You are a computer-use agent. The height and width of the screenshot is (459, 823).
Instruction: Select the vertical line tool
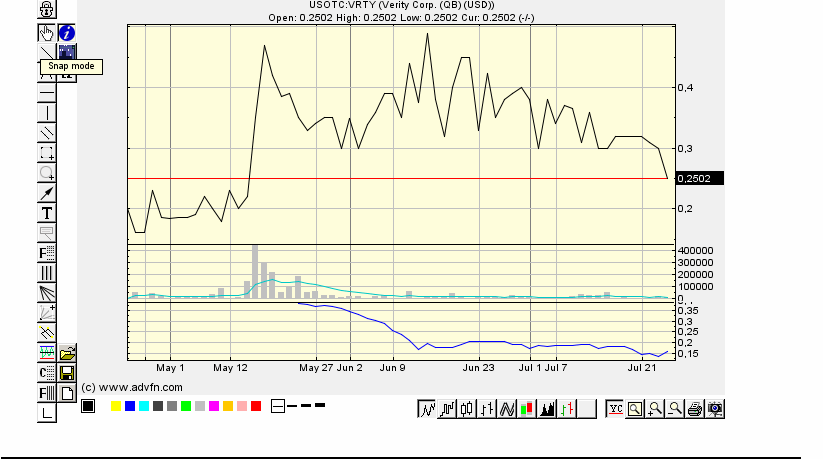46,113
